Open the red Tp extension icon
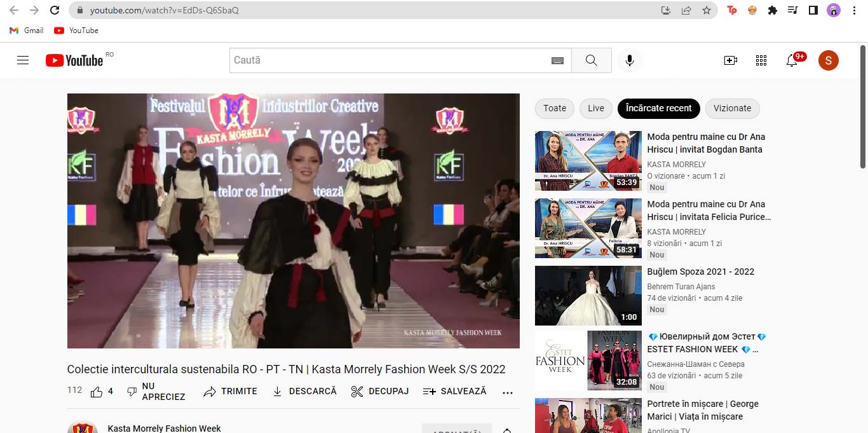The height and width of the screenshot is (433, 868). (732, 10)
